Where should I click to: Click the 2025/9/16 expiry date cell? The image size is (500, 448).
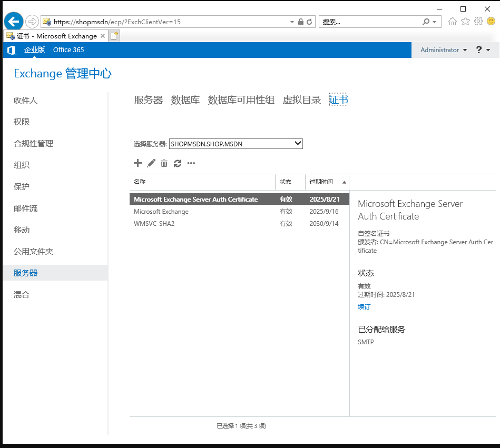point(324,212)
